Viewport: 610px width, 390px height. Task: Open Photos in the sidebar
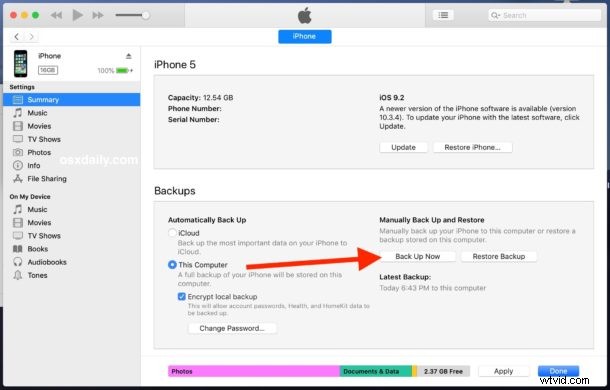point(72,153)
